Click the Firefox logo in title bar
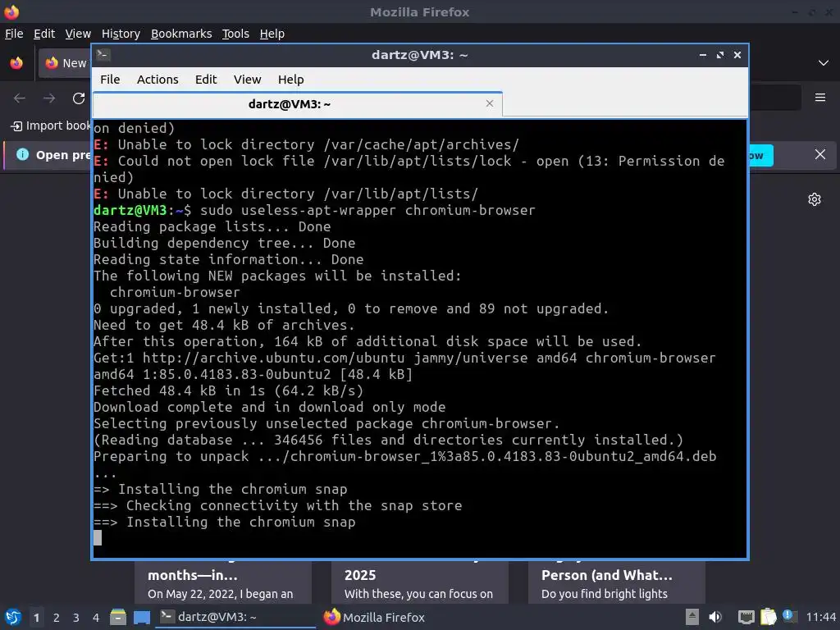 [11, 11]
